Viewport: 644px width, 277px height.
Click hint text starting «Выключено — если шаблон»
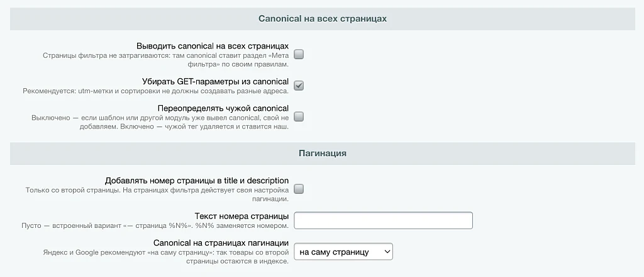[x=160, y=123]
